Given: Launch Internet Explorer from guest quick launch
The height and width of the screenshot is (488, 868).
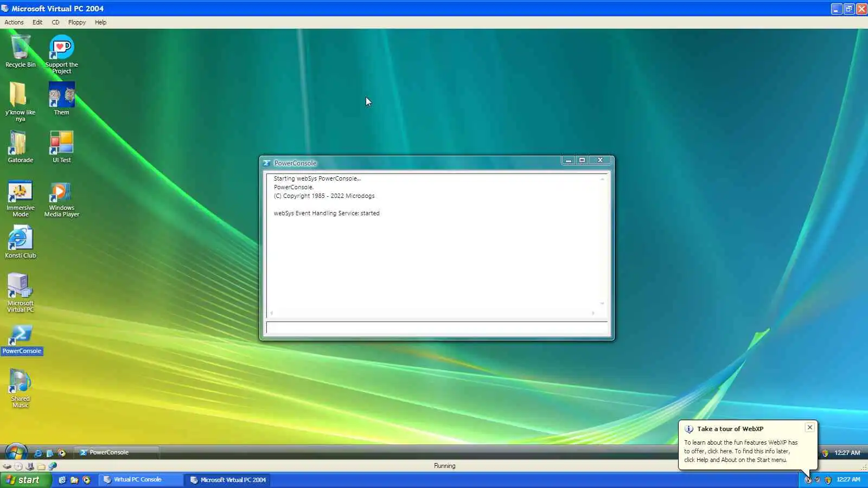Looking at the screenshot, I should 38,453.
